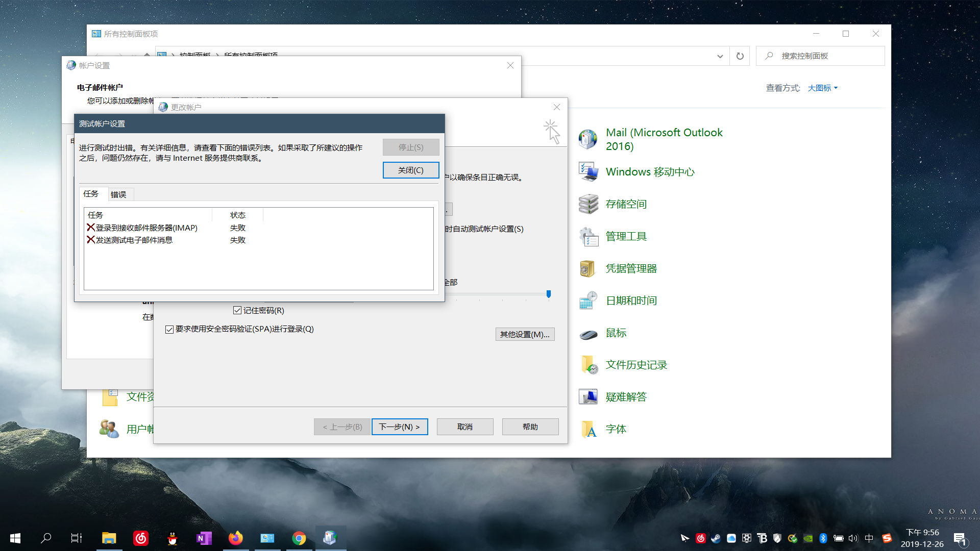Open QQ from the taskbar
Screen dimensions: 980x551
172,538
